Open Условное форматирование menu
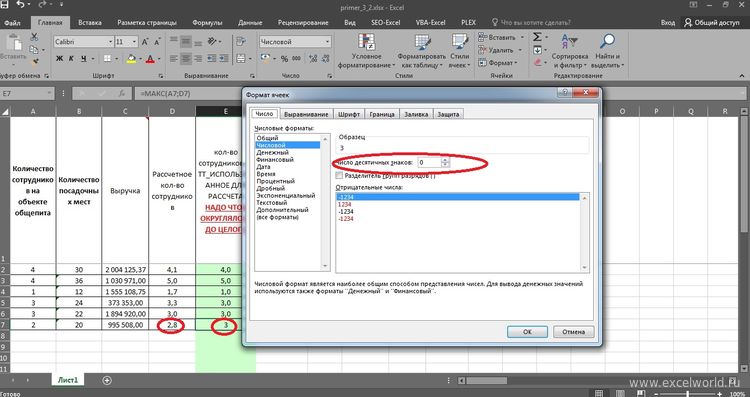Viewport: 750px width, 397px height. pos(366,51)
